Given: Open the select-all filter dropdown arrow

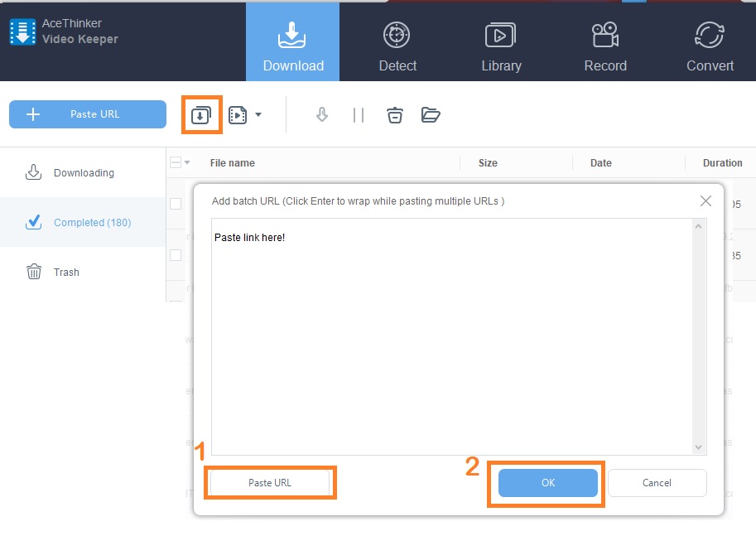Looking at the screenshot, I should click(x=186, y=162).
